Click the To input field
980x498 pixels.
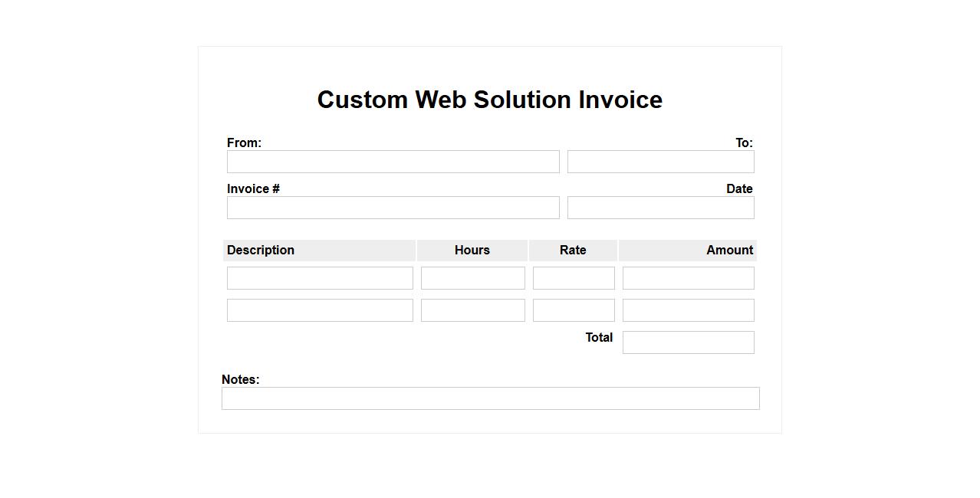(660, 162)
